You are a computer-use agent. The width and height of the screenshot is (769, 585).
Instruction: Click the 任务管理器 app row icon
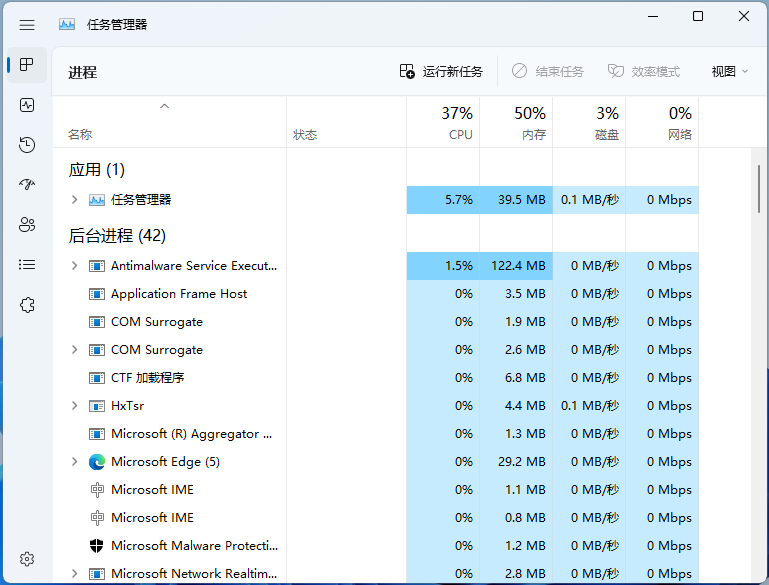[x=97, y=200]
